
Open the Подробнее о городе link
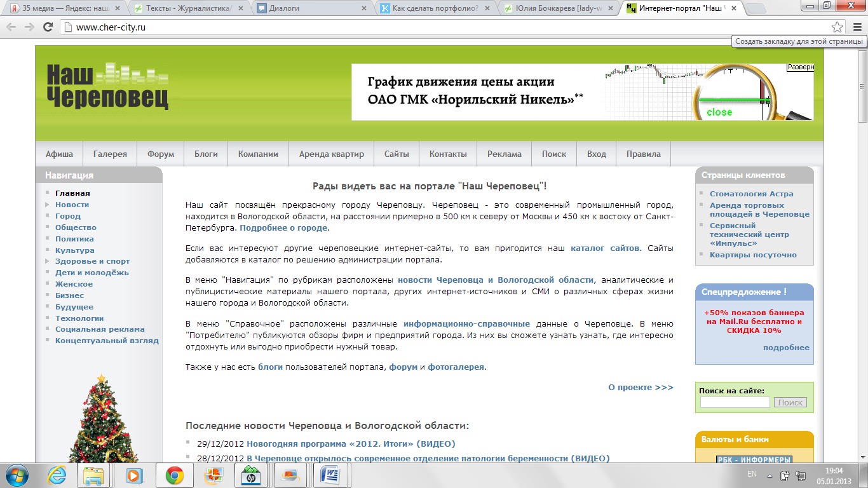pos(283,227)
